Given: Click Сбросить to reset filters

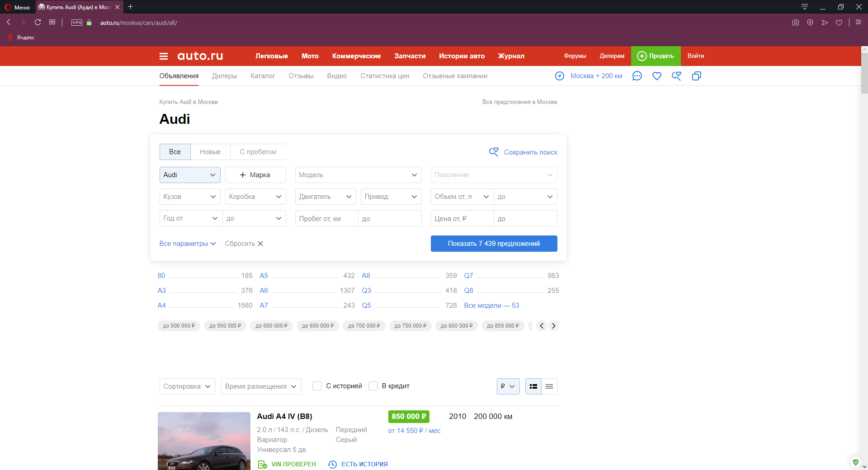Looking at the screenshot, I should tap(239, 244).
